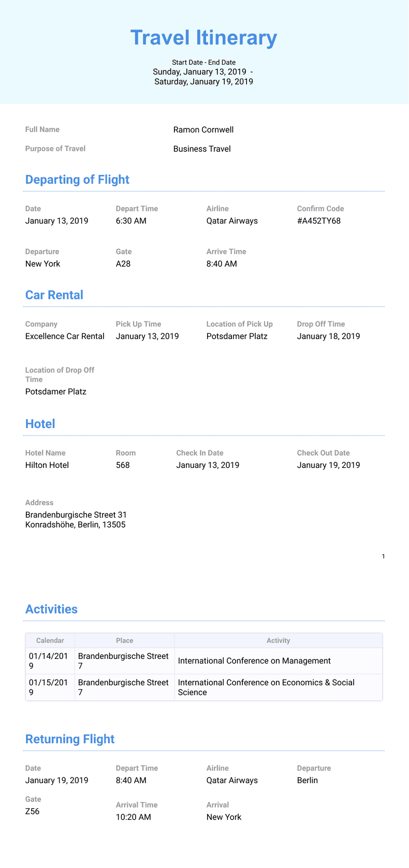Click the Departing of Flight heading

[x=77, y=180]
